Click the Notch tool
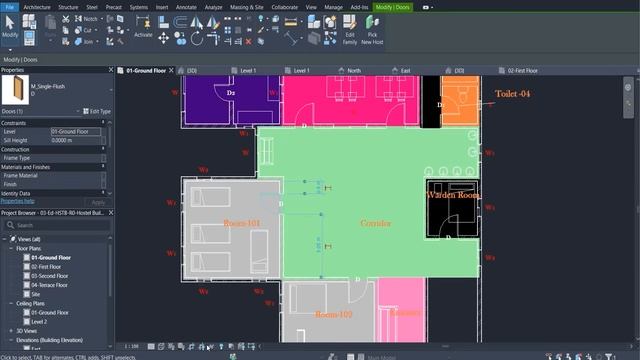The image size is (640, 360). tap(87, 19)
